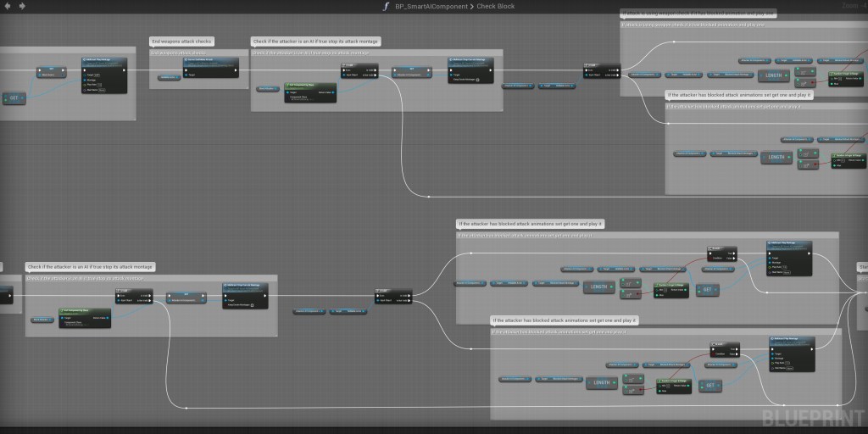Open the BP_SmartAIComponent breadcrumb
The height and width of the screenshot is (434, 868).
[x=431, y=6]
